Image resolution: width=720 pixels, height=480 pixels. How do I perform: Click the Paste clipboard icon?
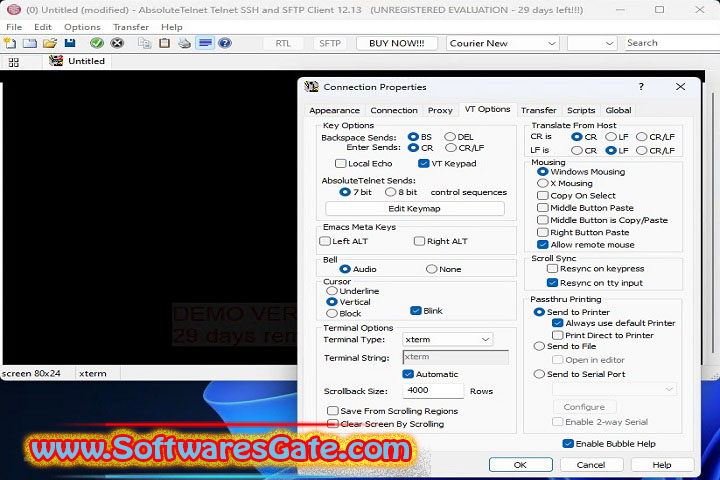coord(164,43)
